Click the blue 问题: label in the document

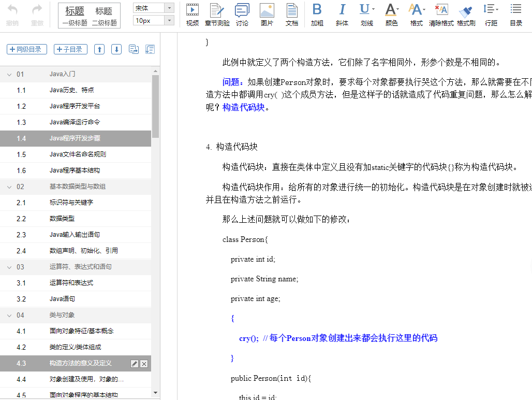point(233,82)
